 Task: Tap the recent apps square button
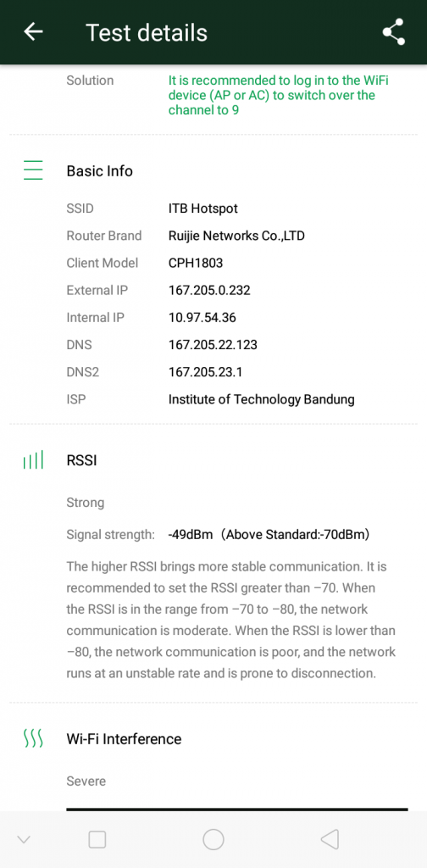[x=97, y=840]
